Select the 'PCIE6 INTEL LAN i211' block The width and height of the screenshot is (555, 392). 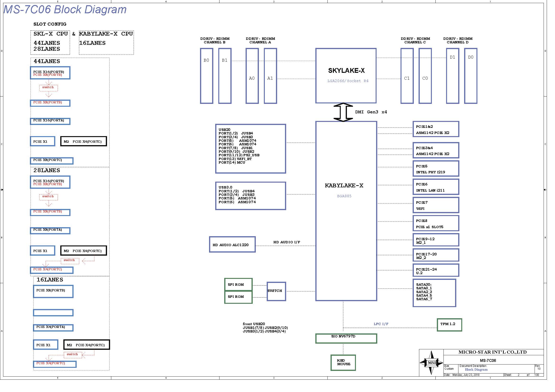(436, 187)
